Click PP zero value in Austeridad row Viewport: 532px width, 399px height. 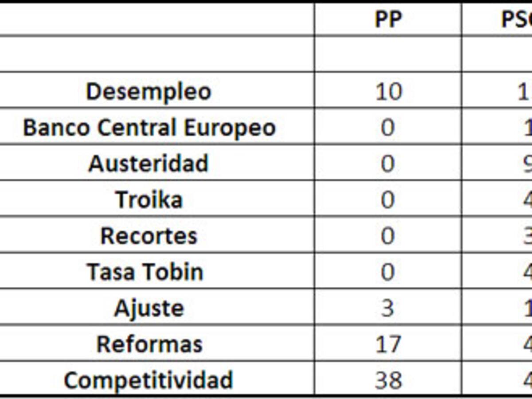tap(388, 164)
